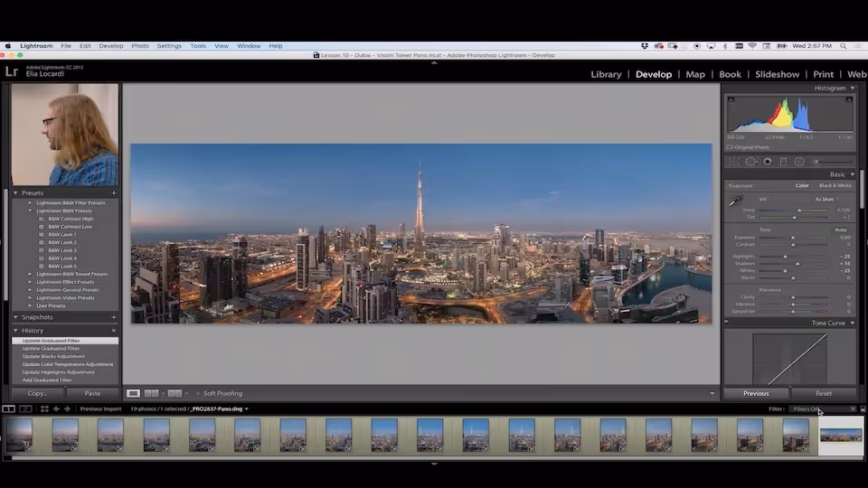This screenshot has height=488, width=868.
Task: Click the Exposure slider handle
Action: (793, 238)
